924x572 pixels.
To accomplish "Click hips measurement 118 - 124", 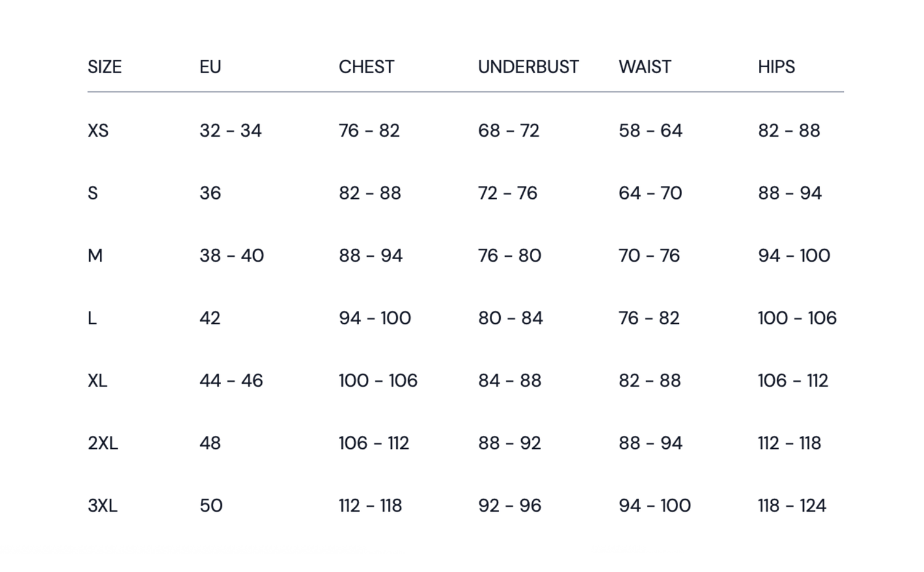I will click(792, 506).
